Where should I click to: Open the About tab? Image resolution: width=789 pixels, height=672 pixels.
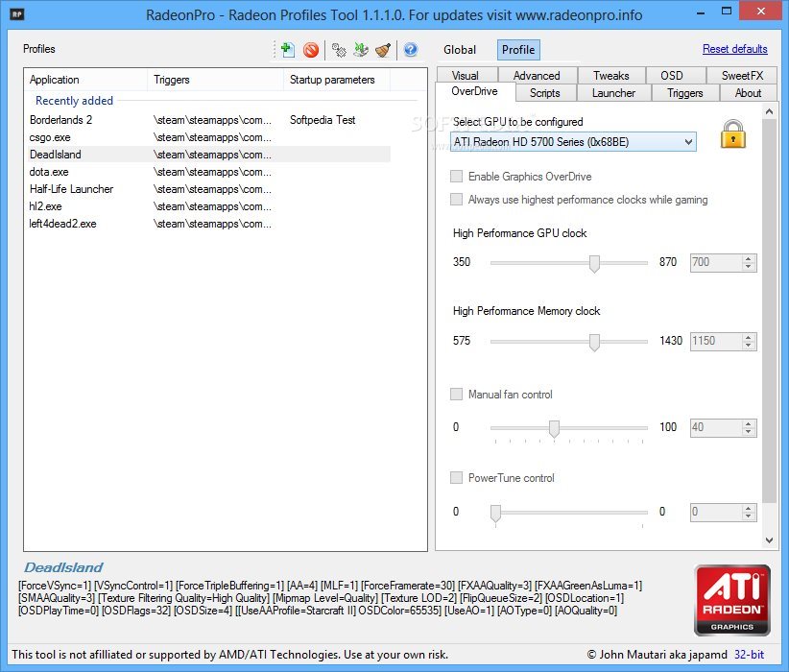click(x=749, y=92)
